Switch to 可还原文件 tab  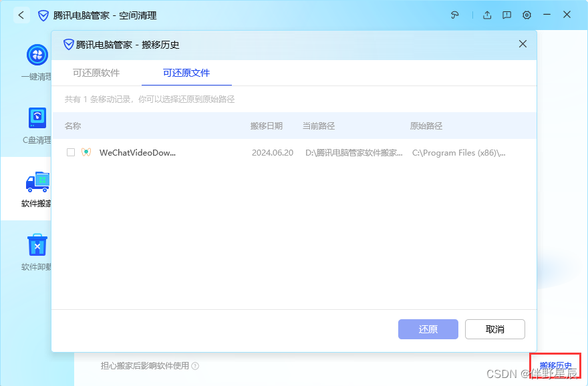click(186, 73)
